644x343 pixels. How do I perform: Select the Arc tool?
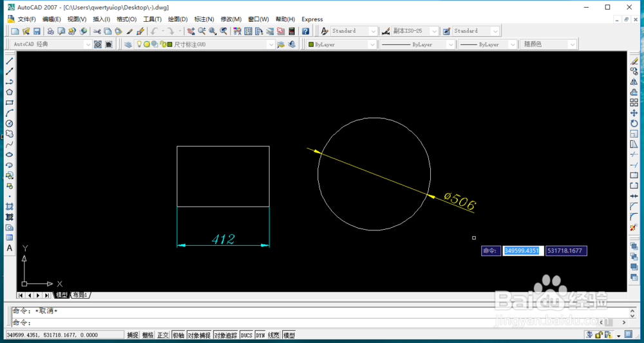click(10, 113)
